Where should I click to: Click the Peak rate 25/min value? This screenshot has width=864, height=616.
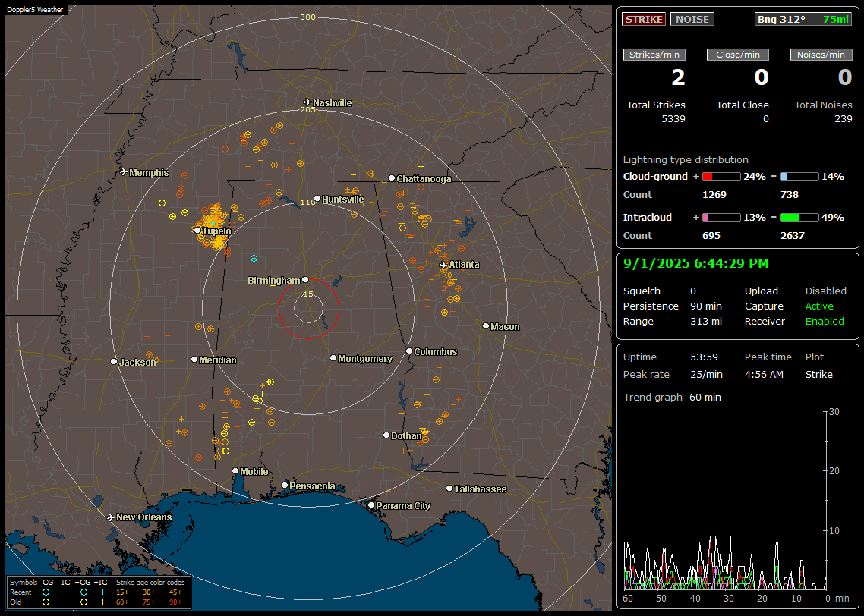(707, 374)
